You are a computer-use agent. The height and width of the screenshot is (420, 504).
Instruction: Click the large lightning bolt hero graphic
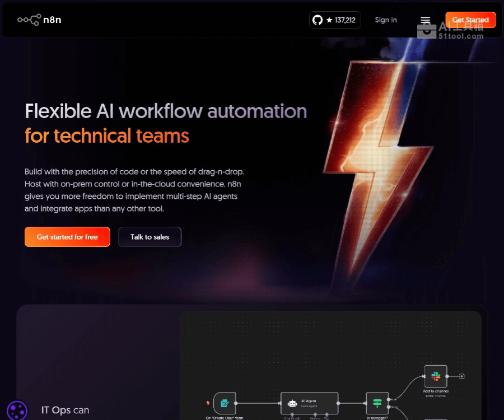[386, 168]
